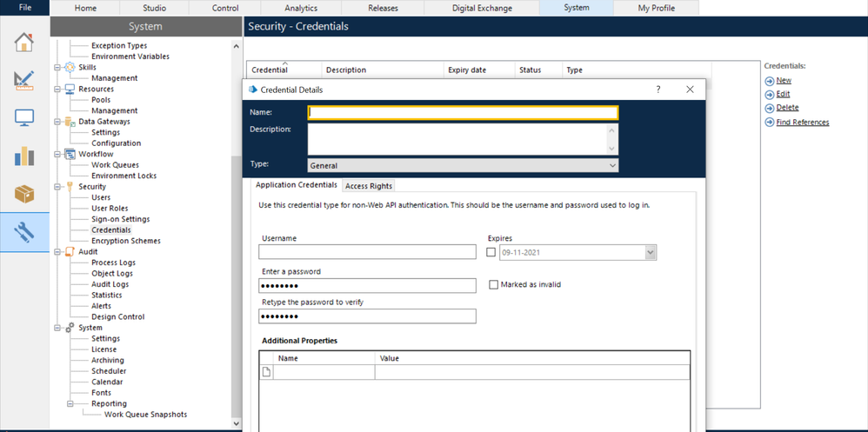Viewport: 868px width, 432px height.
Task: Click the arrow icon beside Edit
Action: pyautogui.click(x=770, y=94)
